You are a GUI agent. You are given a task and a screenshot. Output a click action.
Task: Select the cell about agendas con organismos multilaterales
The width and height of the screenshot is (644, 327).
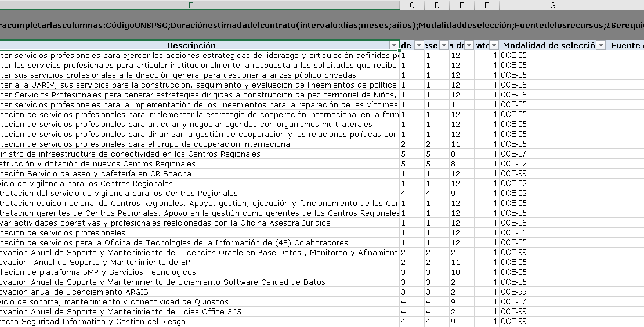200,124
